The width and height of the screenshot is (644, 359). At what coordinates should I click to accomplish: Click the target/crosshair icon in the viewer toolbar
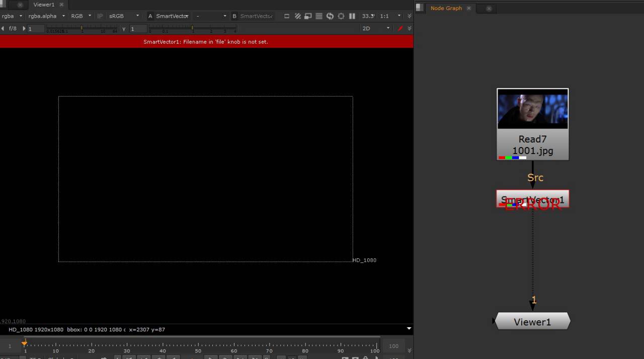[341, 16]
